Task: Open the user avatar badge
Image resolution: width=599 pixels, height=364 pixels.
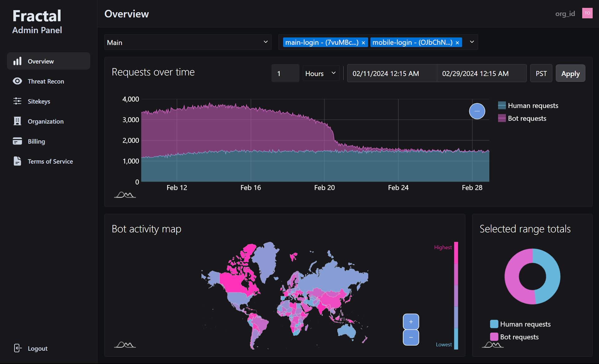Action: coord(587,13)
